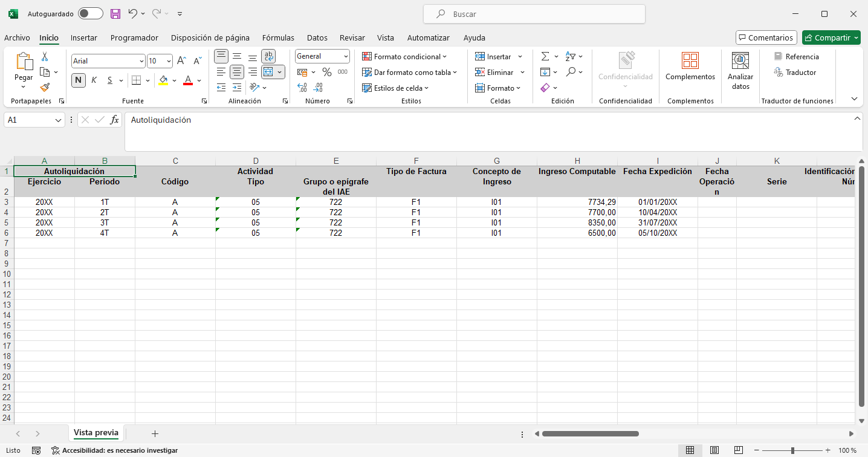Viewport: 868px width, 457px height.
Task: Toggle wrap text (abc) button
Action: tap(268, 56)
